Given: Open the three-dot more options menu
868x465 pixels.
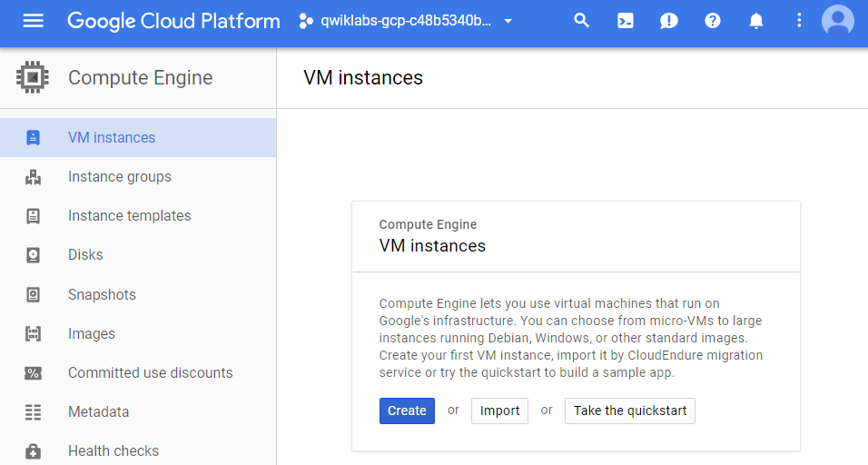Looking at the screenshot, I should pos(799,21).
